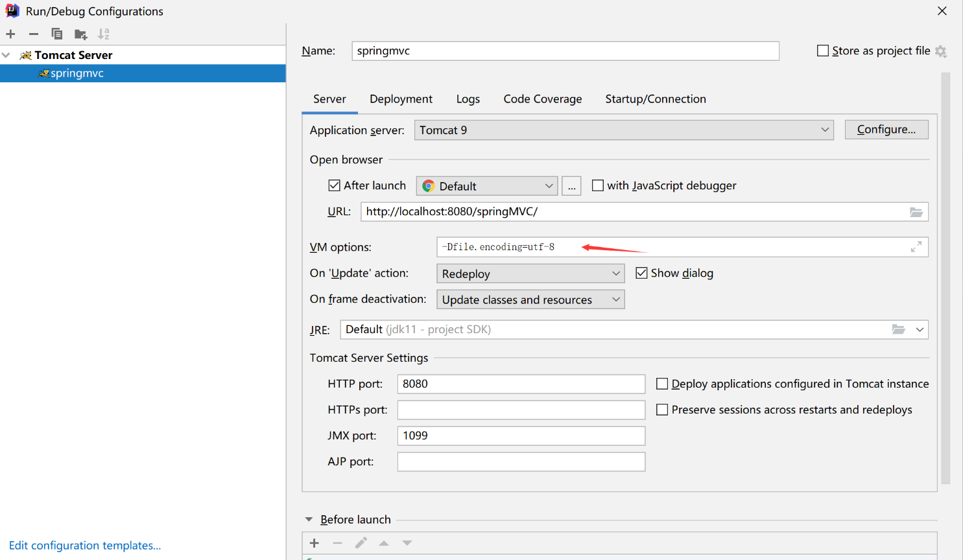
Task: Collapse the Before launch section
Action: click(x=309, y=519)
